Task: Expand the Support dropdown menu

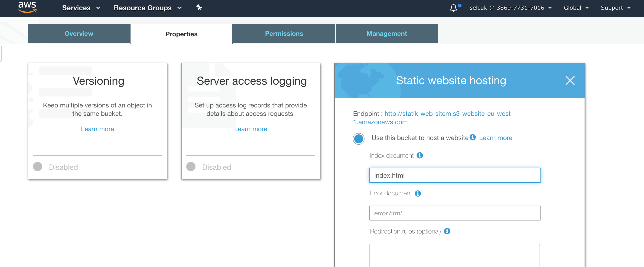Action: click(615, 8)
